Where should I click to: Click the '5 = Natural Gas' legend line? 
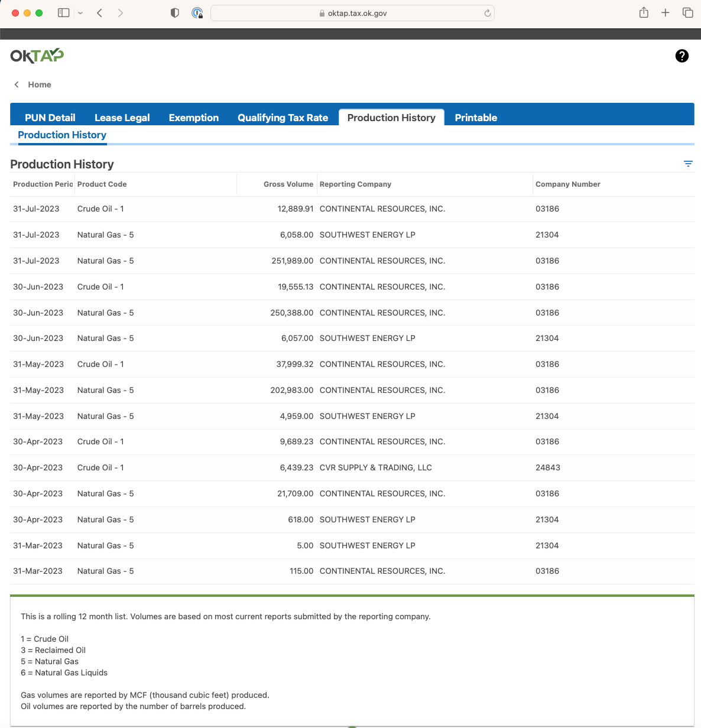click(x=50, y=661)
